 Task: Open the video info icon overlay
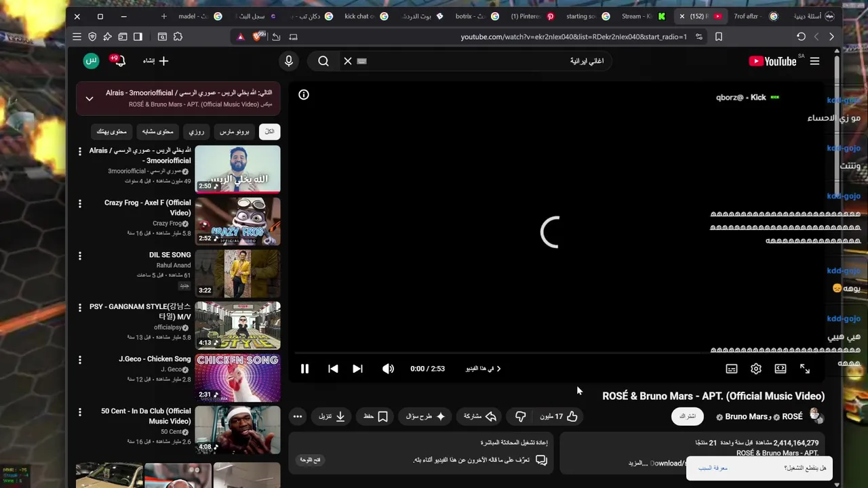coord(304,95)
